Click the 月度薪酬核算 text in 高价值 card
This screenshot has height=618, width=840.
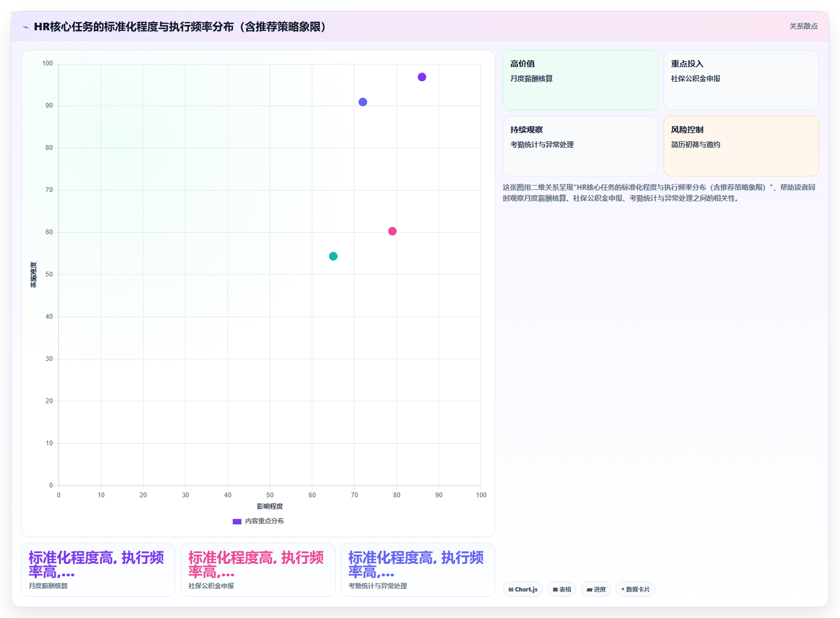coord(531,78)
